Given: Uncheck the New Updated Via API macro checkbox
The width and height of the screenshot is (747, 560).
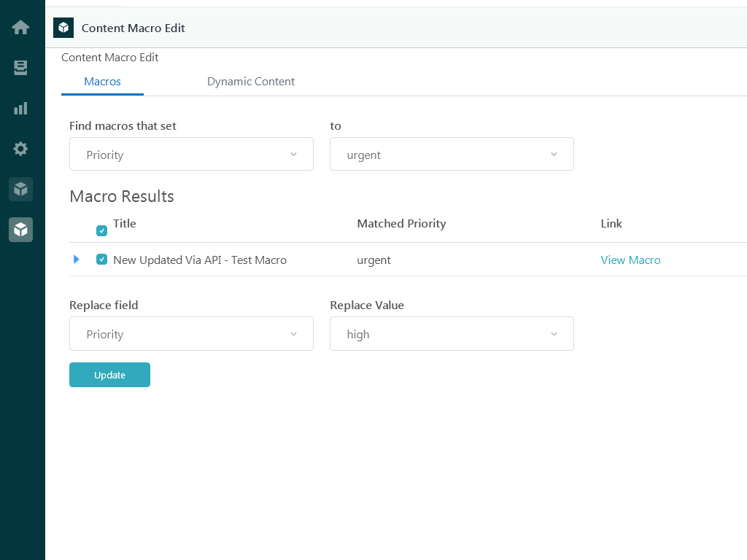Looking at the screenshot, I should (102, 260).
